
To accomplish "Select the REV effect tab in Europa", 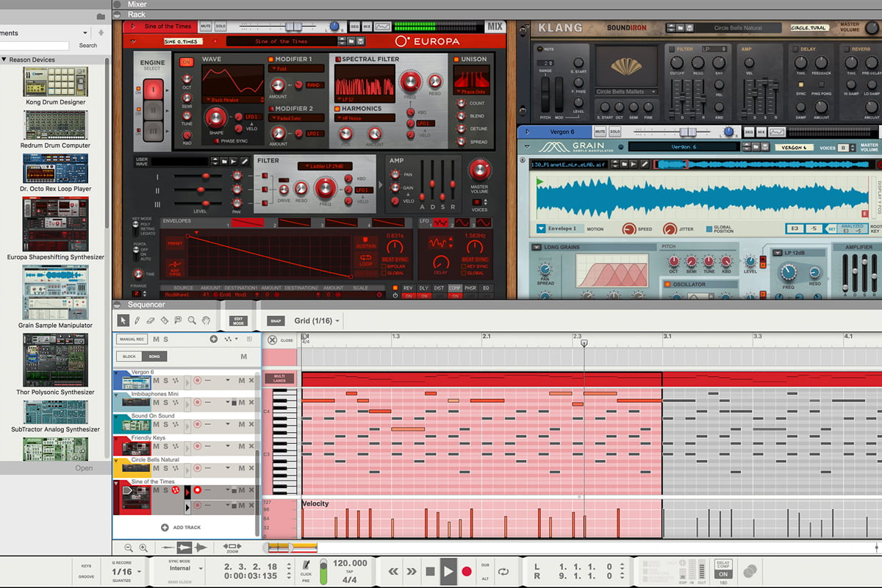I will (408, 287).
